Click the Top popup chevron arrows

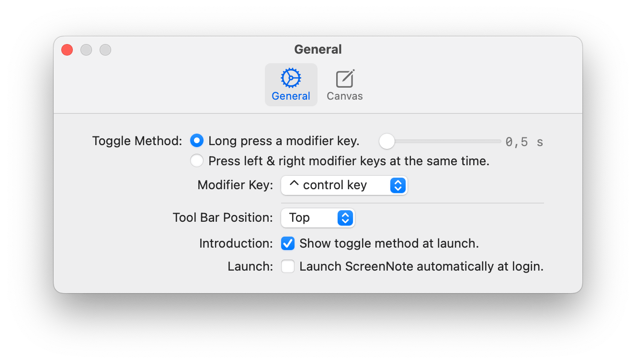pos(345,218)
